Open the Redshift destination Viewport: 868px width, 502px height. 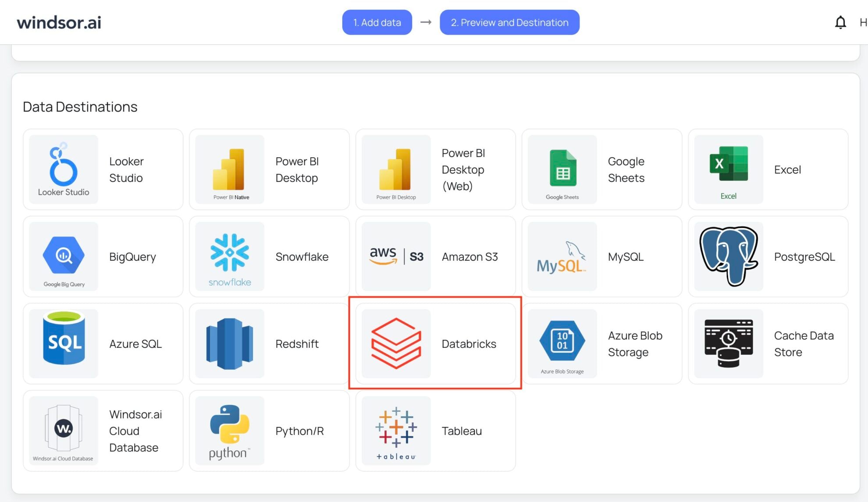(229, 343)
